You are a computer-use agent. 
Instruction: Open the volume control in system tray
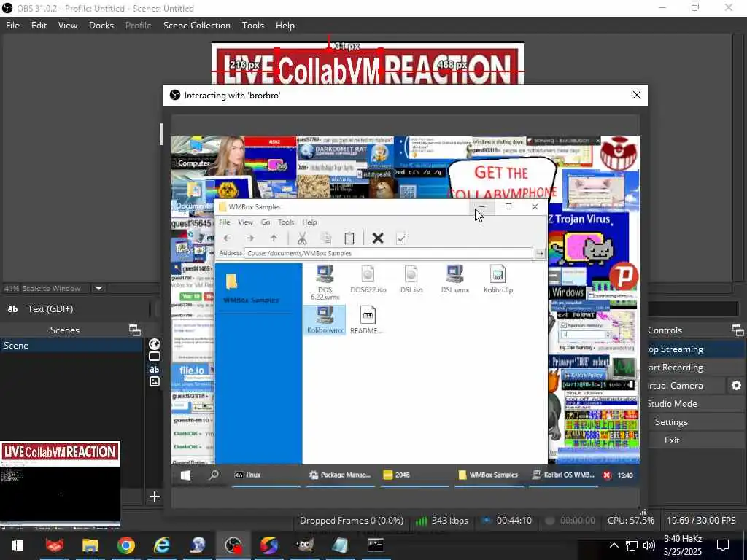[649, 545]
